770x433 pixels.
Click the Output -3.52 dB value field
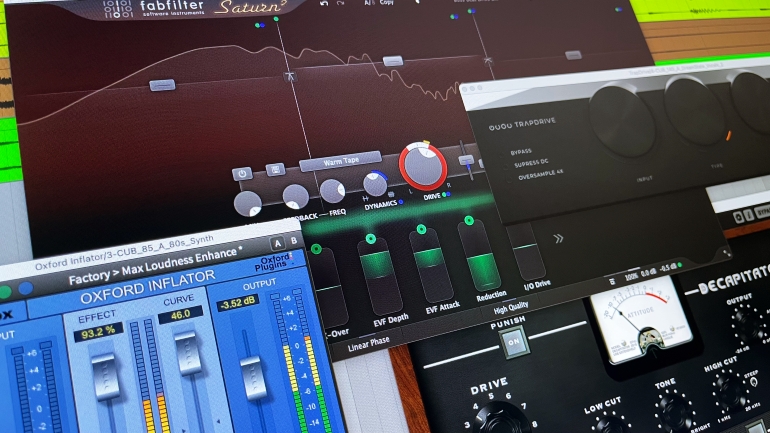pyautogui.click(x=238, y=302)
